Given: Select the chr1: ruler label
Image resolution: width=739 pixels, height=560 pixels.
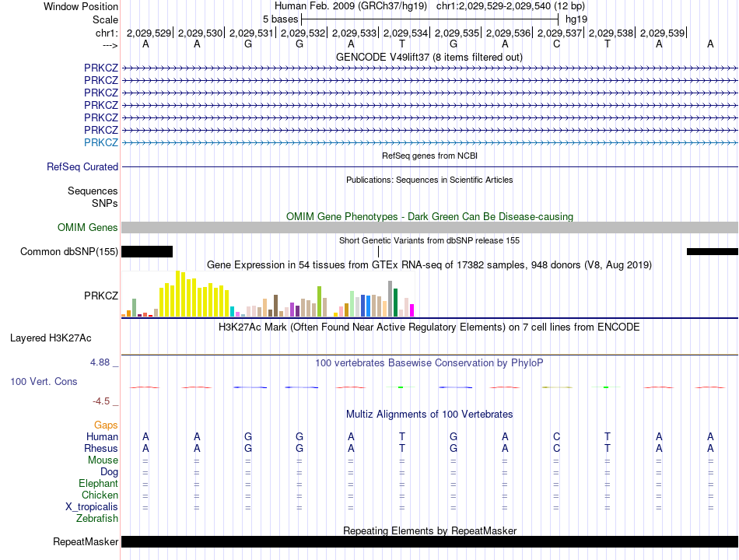Looking at the screenshot, I should pos(107,33).
